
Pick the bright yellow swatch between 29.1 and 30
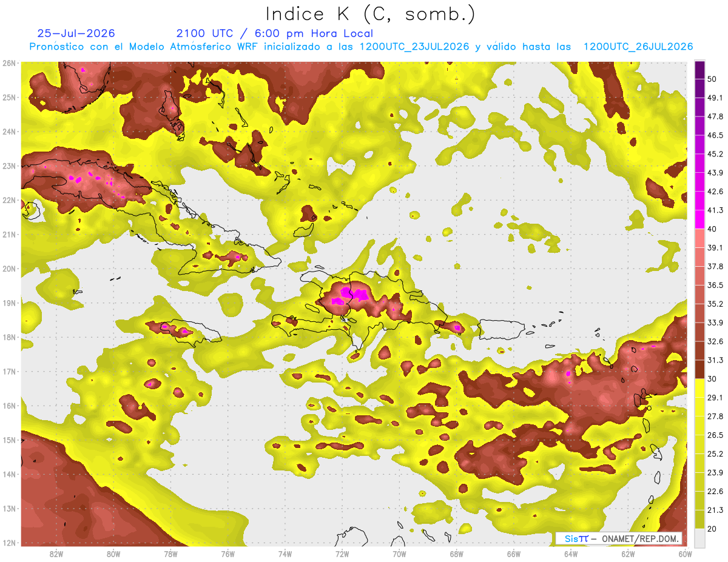(699, 388)
